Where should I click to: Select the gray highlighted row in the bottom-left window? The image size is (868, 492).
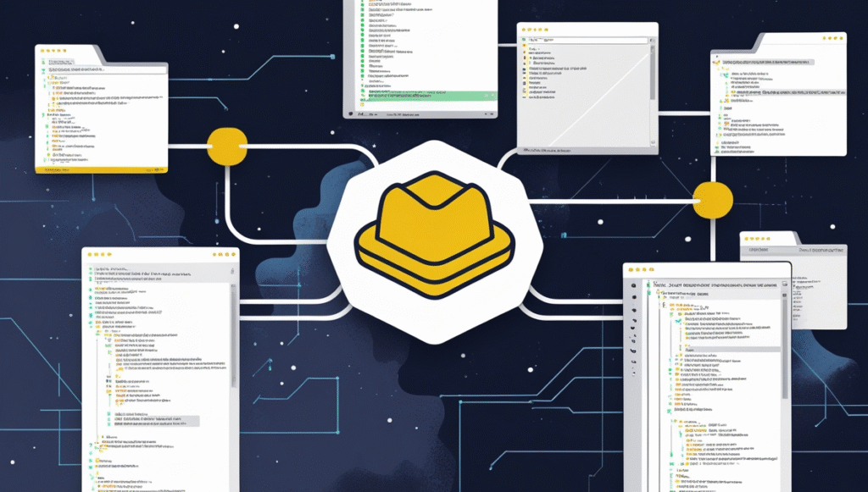(156, 421)
